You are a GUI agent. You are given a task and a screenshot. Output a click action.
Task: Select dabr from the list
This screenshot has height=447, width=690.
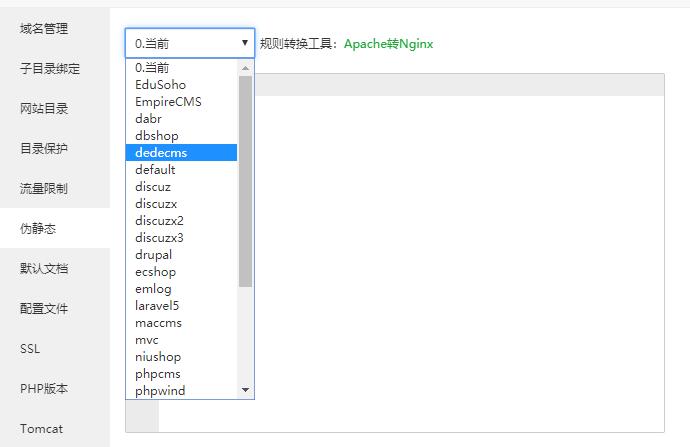coord(181,119)
